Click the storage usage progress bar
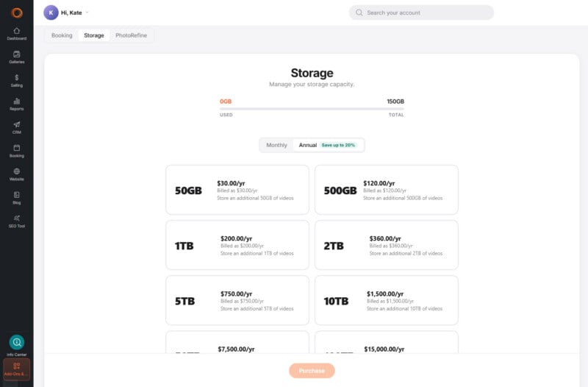588x387 pixels. click(312, 109)
